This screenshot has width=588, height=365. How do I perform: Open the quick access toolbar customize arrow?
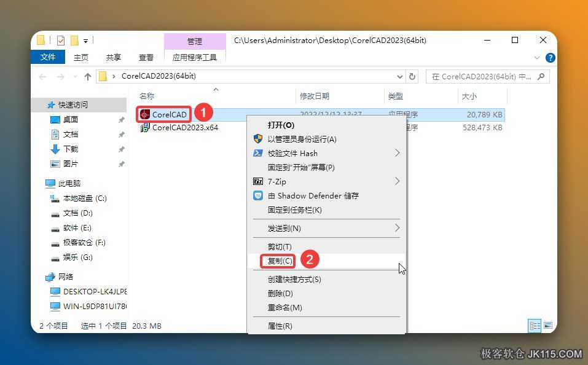(86, 41)
